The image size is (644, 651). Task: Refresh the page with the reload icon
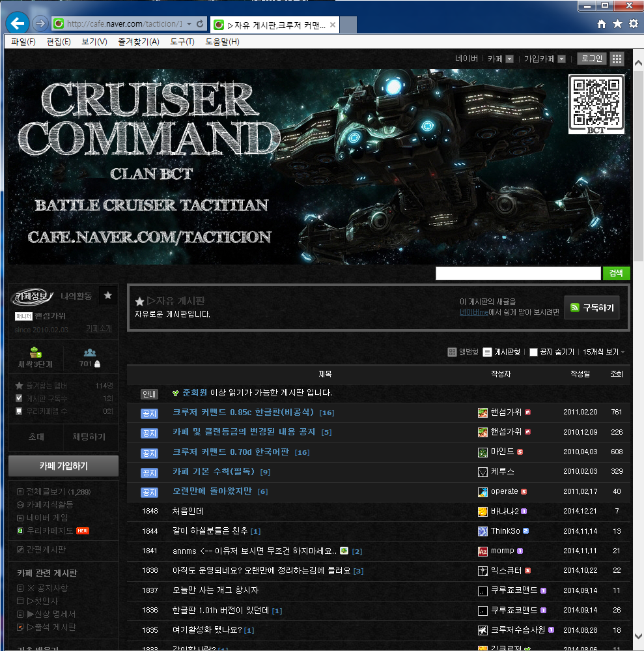[200, 23]
